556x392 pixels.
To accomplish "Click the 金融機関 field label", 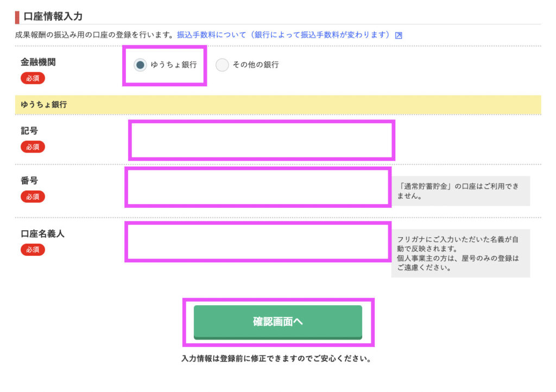I will pos(38,62).
